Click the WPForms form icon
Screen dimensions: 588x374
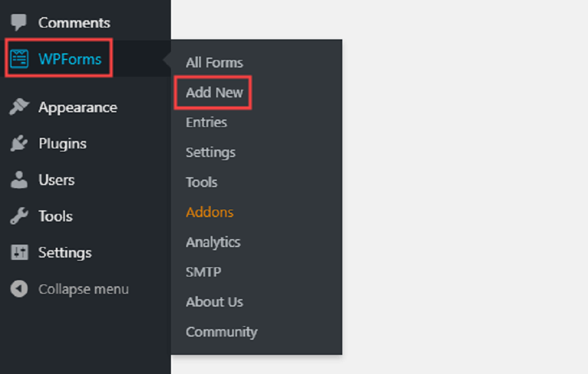point(19,59)
